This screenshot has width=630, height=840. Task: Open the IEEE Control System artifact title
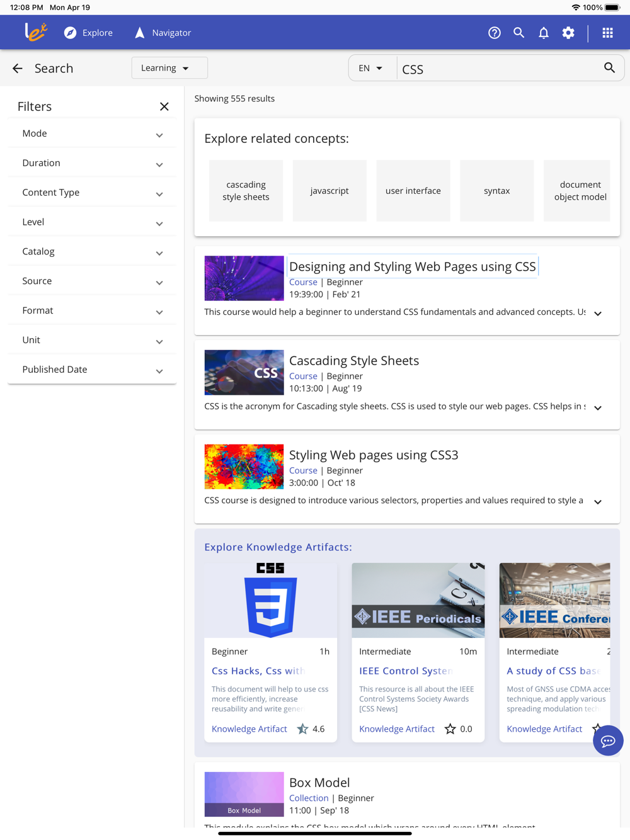click(406, 671)
